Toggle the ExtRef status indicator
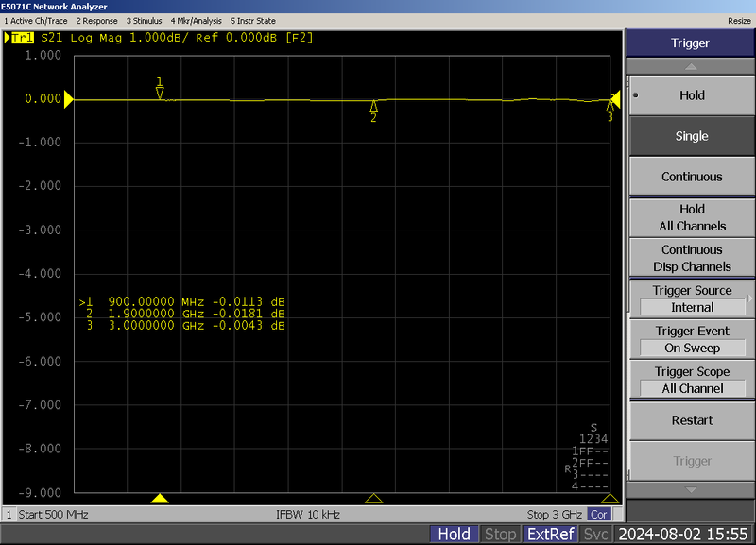756x545 pixels. tap(551, 535)
